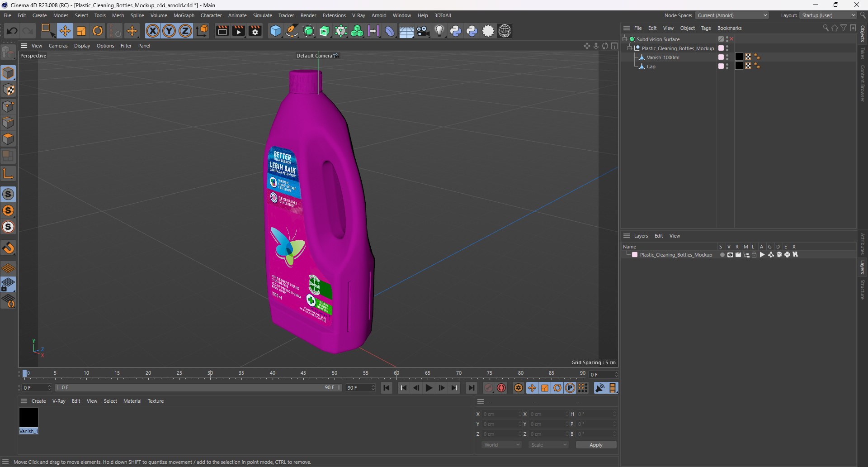Click the Play Forwards button
868x467 pixels.
click(x=429, y=388)
